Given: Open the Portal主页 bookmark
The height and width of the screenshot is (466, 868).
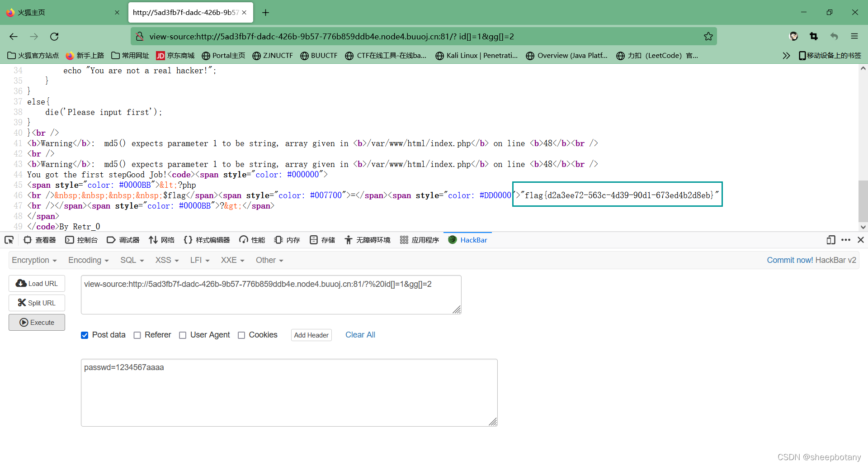Looking at the screenshot, I should click(223, 56).
